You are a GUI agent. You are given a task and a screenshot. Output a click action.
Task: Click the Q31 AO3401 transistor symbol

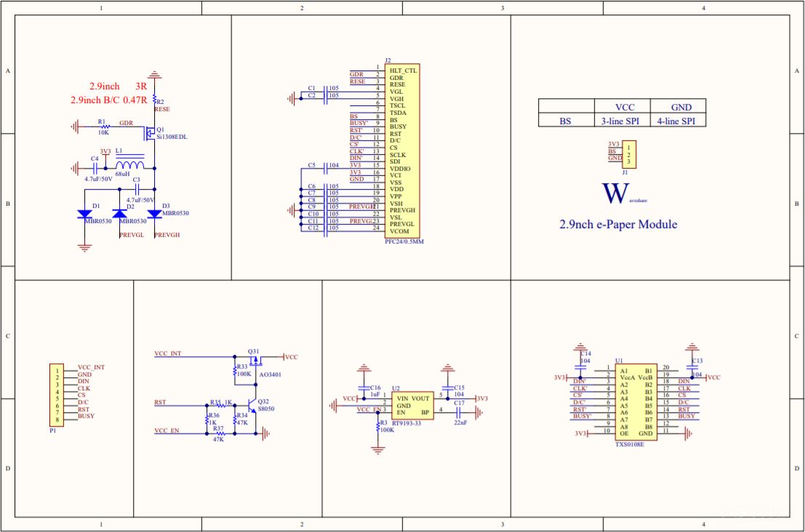click(x=255, y=361)
